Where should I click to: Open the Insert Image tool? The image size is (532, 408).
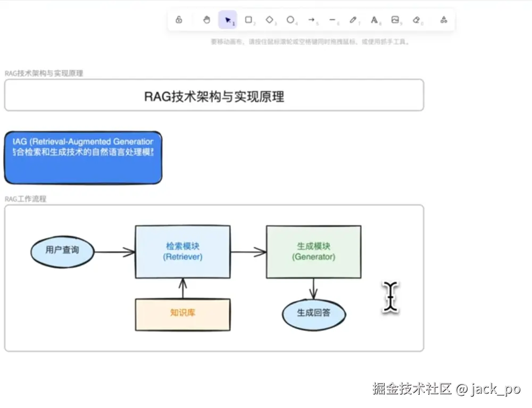(x=395, y=20)
